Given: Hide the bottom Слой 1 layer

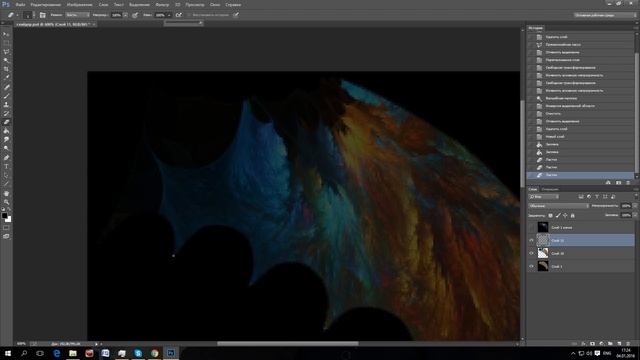Looking at the screenshot, I should 531,267.
